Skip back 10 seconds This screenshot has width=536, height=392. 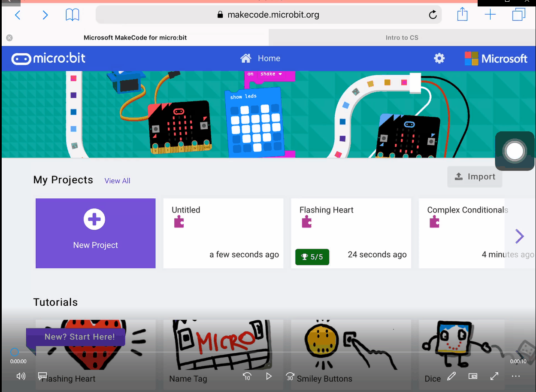[247, 377]
